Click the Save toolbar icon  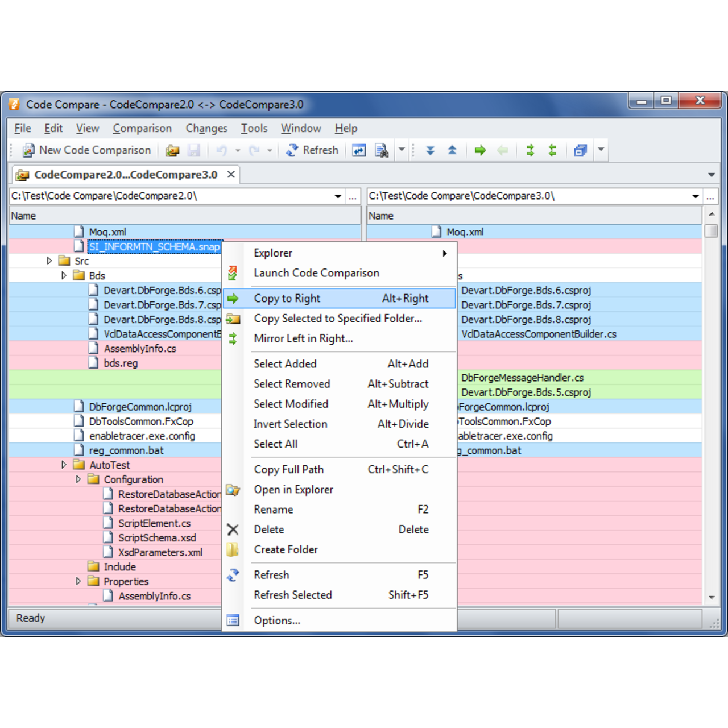[x=195, y=150]
